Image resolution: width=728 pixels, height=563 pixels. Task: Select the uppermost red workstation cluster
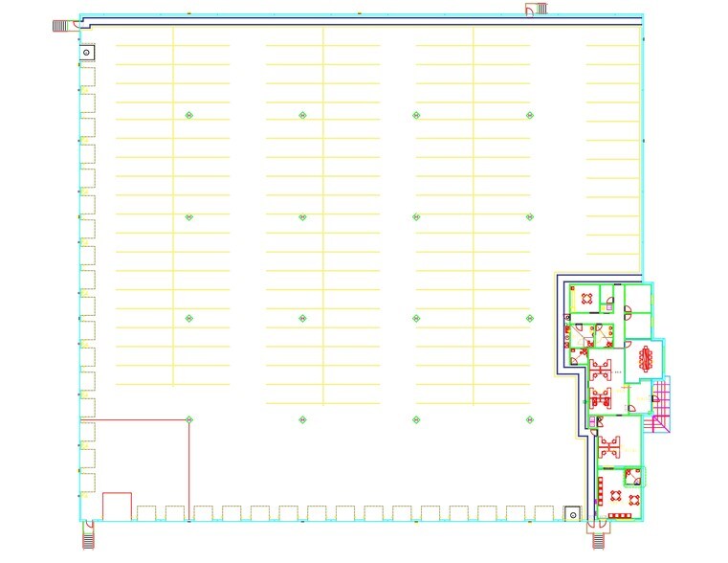pyautogui.click(x=601, y=366)
